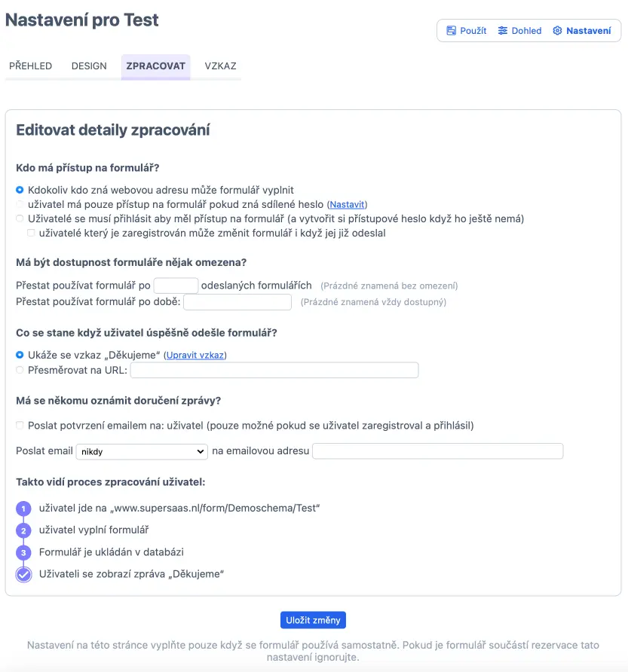Click the final checkmark step icon

[x=23, y=574]
